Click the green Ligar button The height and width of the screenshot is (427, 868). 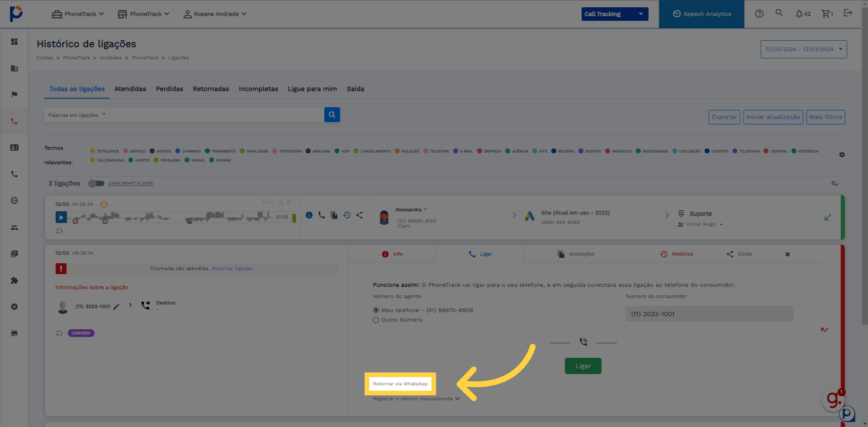[583, 366]
